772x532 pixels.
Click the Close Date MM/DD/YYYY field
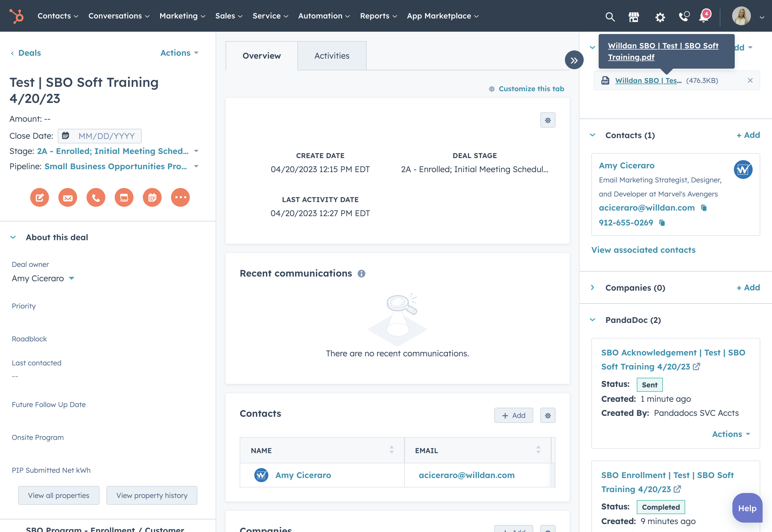pos(100,136)
